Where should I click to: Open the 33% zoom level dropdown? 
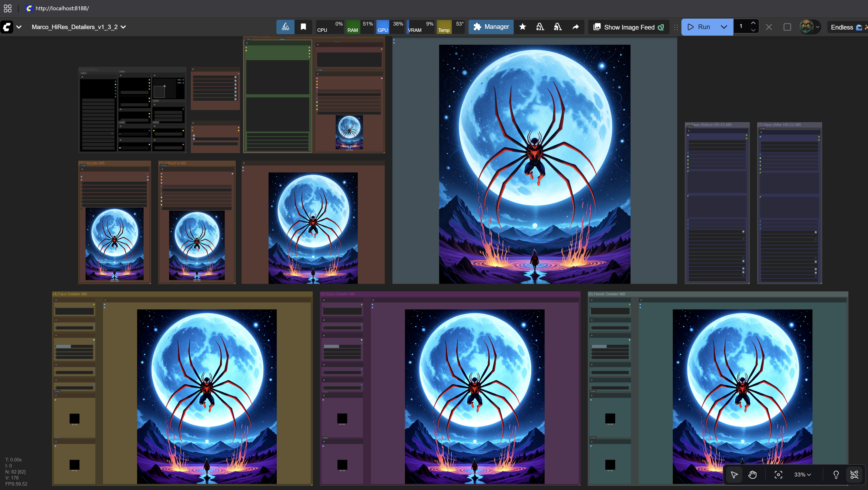(x=802, y=474)
